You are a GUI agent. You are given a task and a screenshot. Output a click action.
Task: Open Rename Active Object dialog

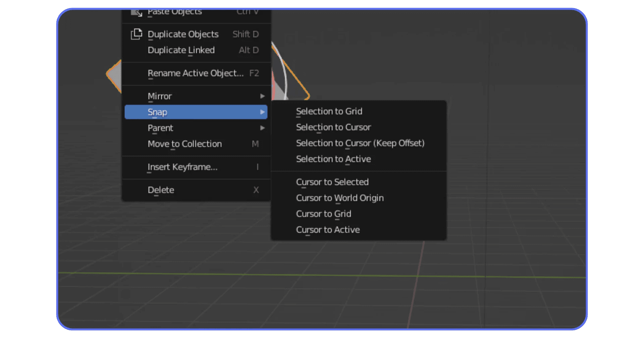[x=196, y=74]
